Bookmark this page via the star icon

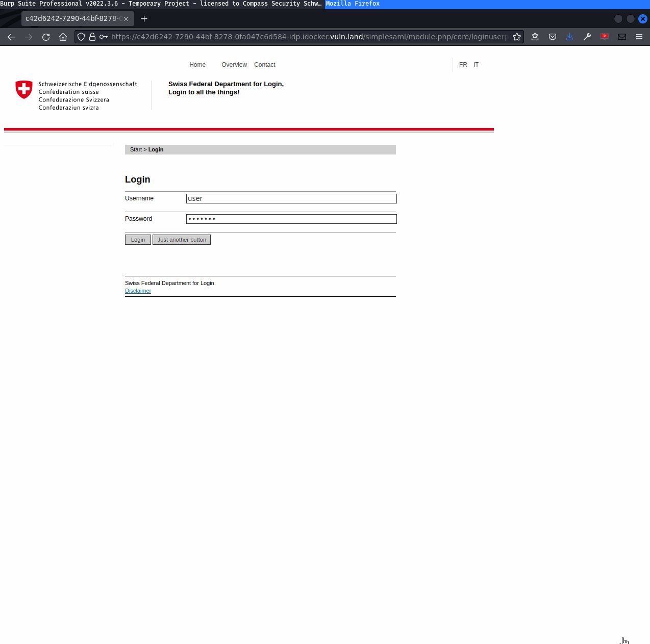click(x=517, y=37)
